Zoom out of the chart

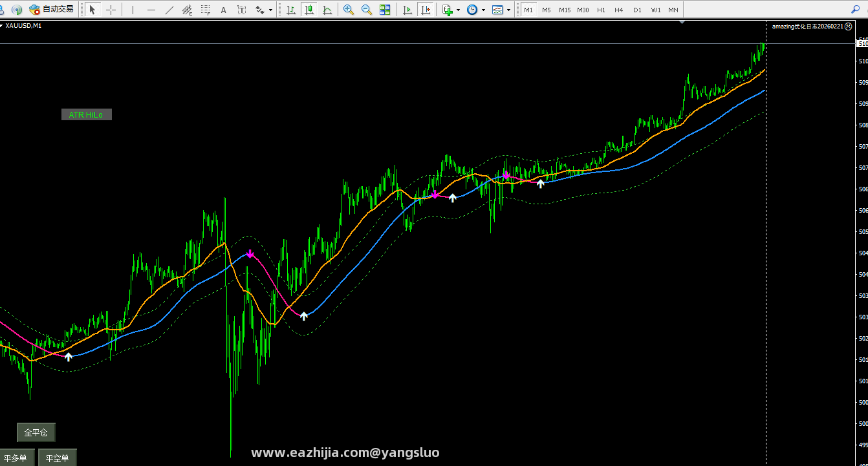[x=367, y=10]
